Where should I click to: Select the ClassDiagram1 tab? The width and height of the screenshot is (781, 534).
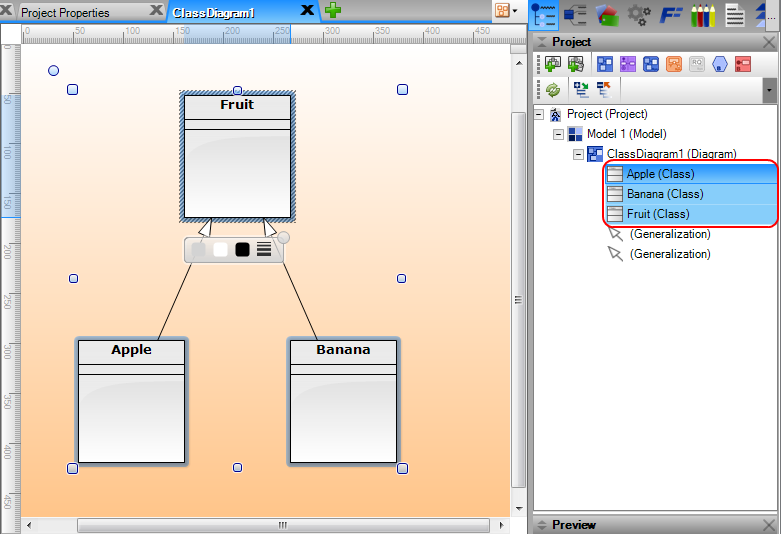pyautogui.click(x=214, y=12)
